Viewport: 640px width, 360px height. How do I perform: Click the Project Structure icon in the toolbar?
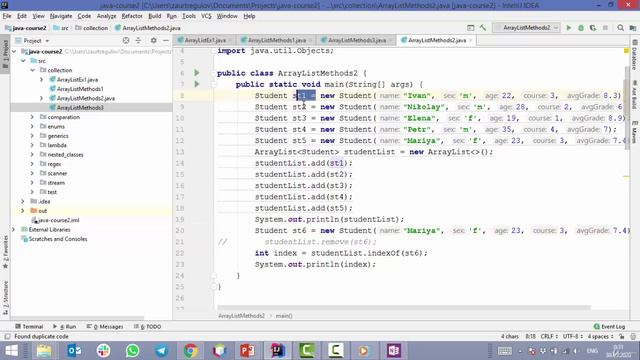pyautogui.click(x=633, y=28)
